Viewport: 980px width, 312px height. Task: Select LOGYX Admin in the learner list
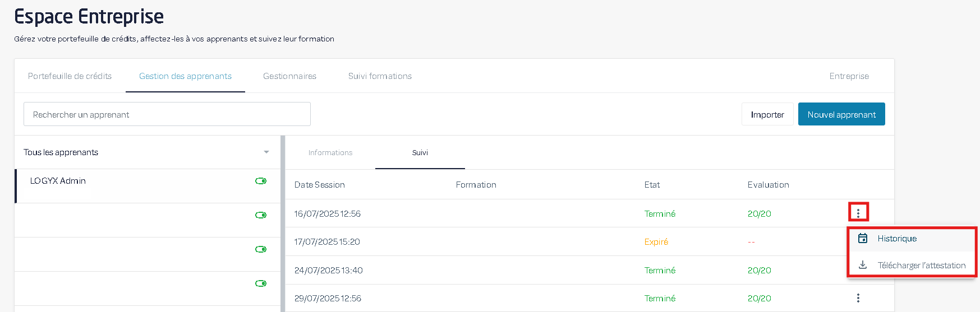(58, 181)
